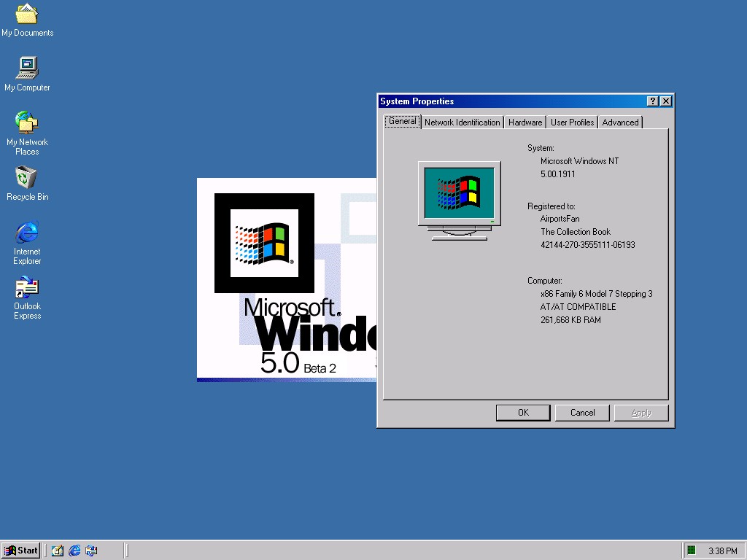This screenshot has height=560, width=747.
Task: Close the System Properties dialog
Action: click(666, 101)
